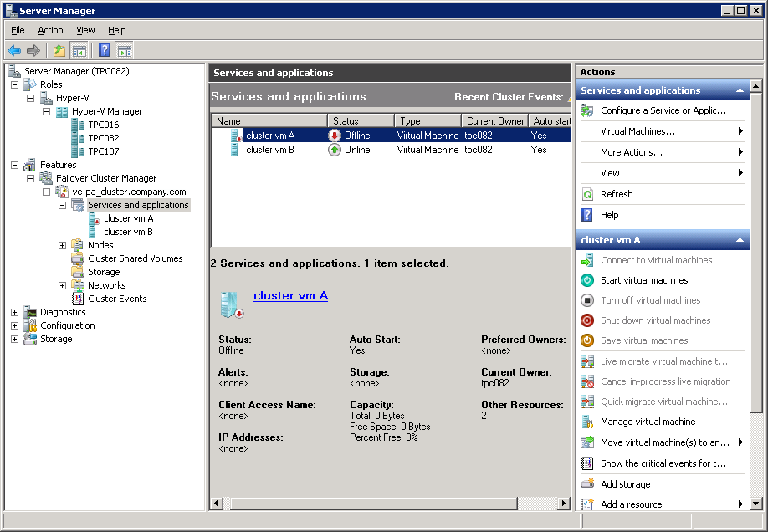Image resolution: width=768 pixels, height=532 pixels.
Task: Expand the Nodes tree item
Action: click(x=64, y=245)
